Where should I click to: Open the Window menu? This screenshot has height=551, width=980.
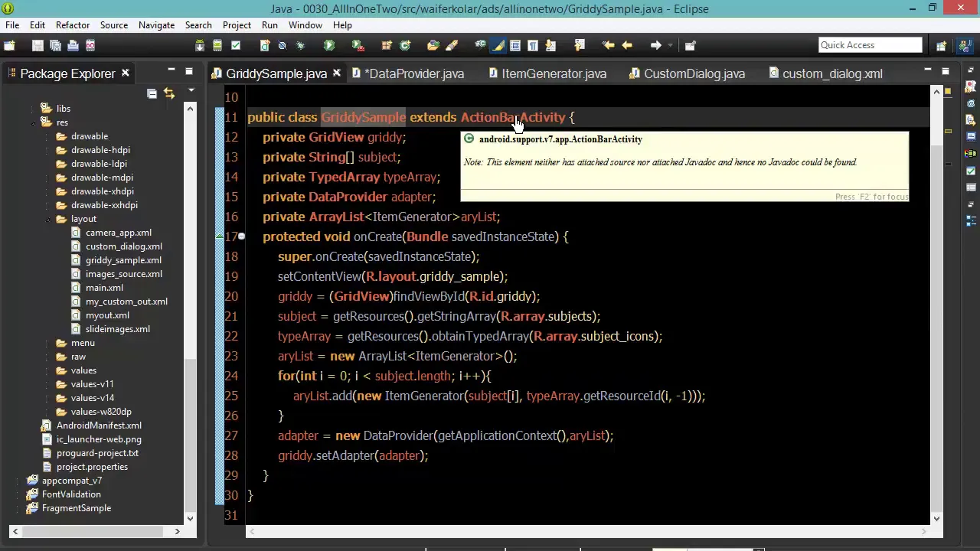click(305, 25)
